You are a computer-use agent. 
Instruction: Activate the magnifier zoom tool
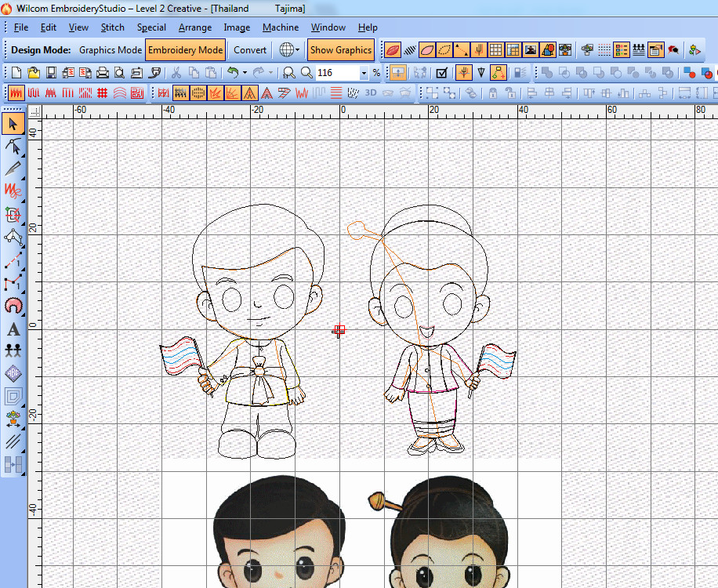(306, 72)
